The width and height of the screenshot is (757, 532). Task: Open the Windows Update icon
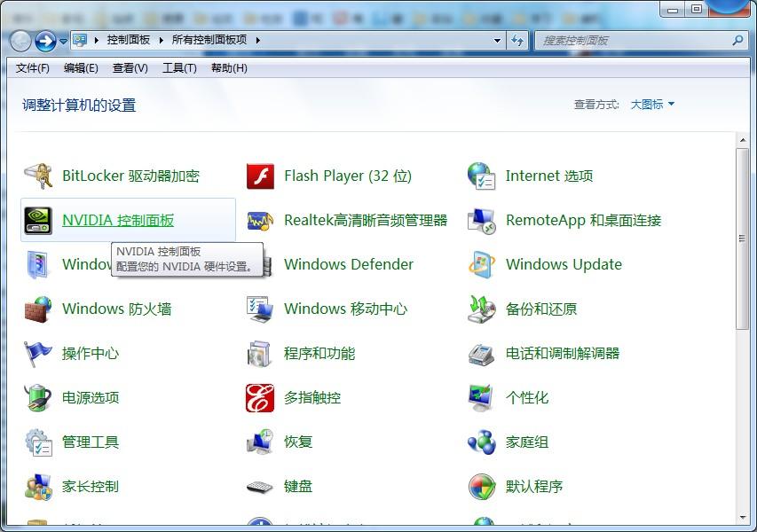(x=481, y=264)
